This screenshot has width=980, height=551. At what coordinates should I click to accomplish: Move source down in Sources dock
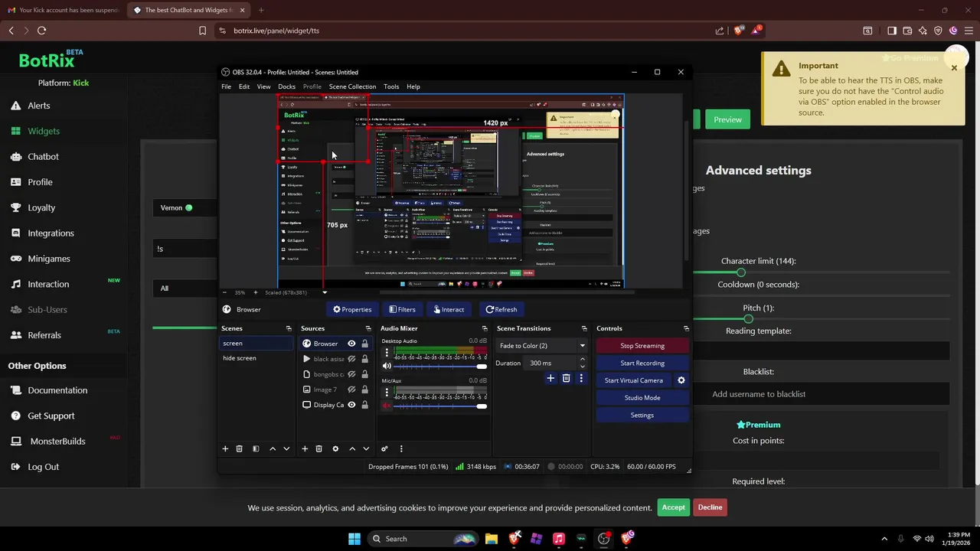click(366, 449)
